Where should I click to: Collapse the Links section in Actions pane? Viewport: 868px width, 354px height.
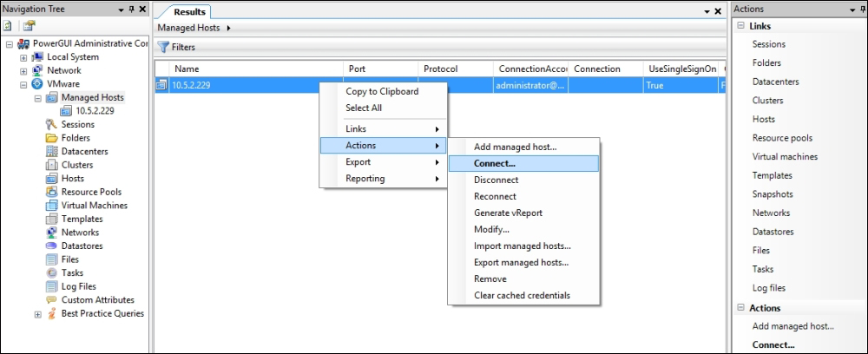tap(740, 26)
